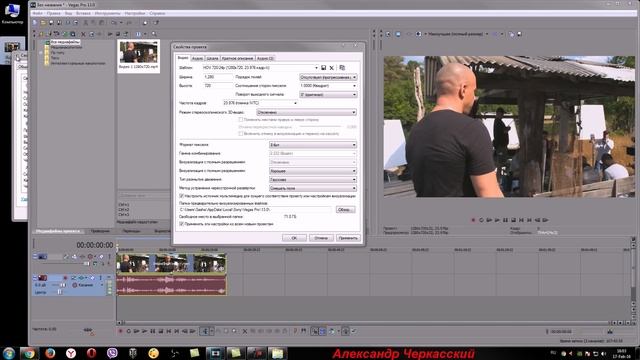The image size is (640, 360).
Task: Select the Normal edit tool in timeline toolbar
Action: tap(205, 331)
